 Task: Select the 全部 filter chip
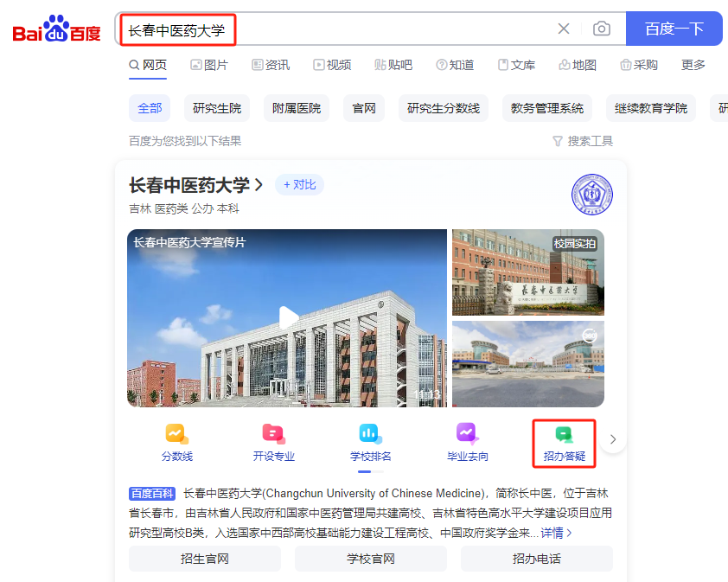point(150,108)
